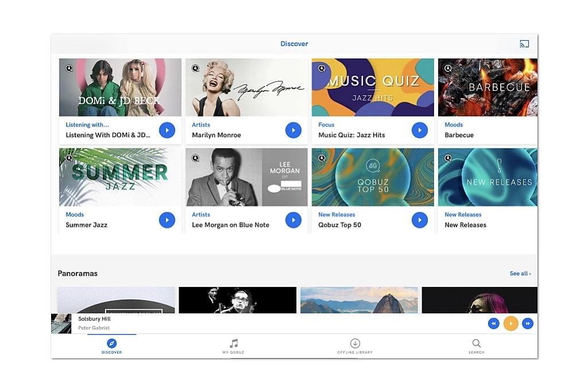Open the Music Quiz Jazz Hits cover

373,87
